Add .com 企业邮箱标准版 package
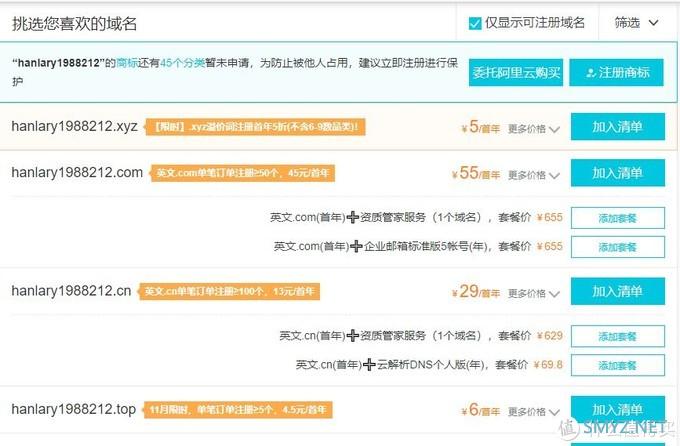The width and height of the screenshot is (680, 446). tap(618, 247)
